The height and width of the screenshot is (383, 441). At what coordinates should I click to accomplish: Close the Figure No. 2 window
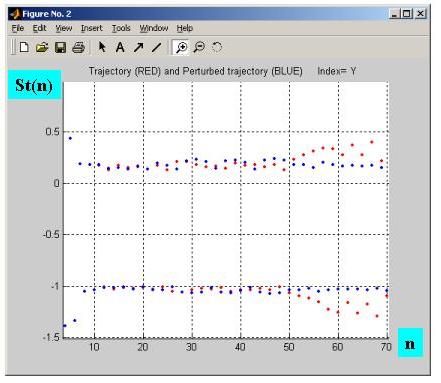[x=420, y=14]
